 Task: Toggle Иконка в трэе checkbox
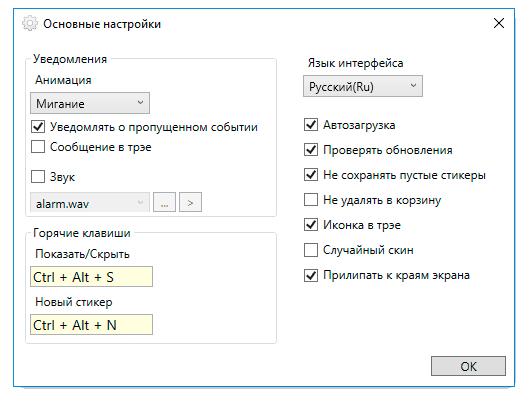311,225
